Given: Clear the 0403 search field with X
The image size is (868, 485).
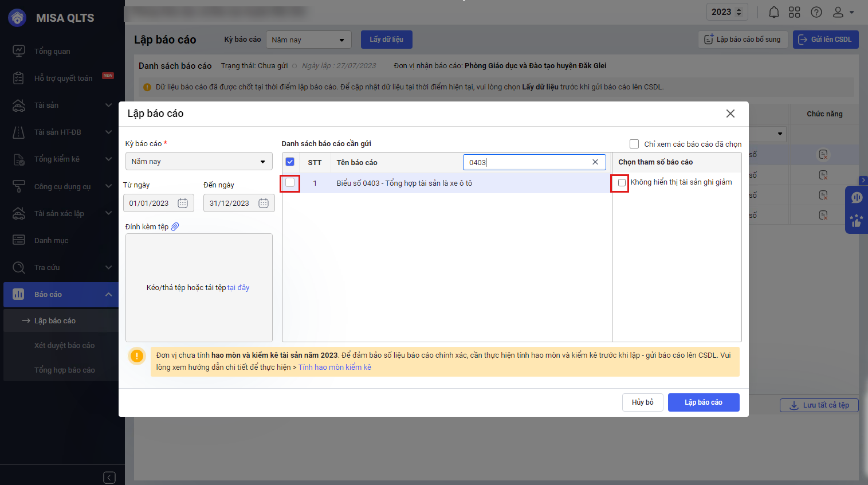Looking at the screenshot, I should tap(595, 162).
